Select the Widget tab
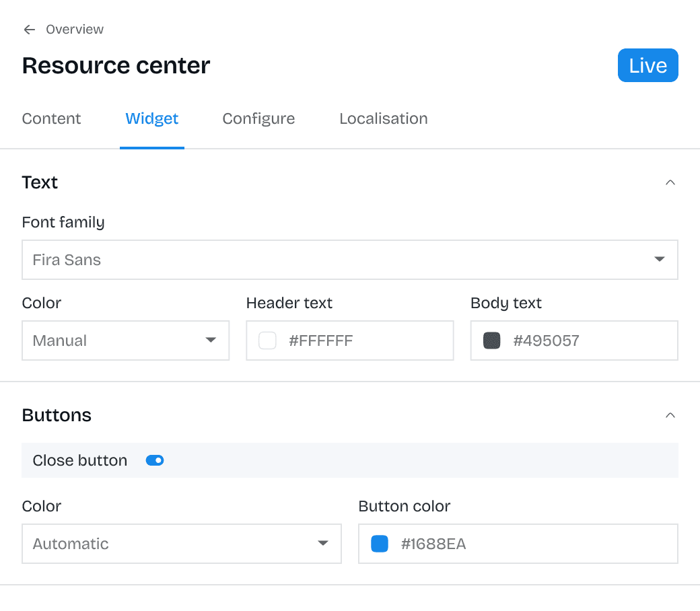 coord(151,118)
